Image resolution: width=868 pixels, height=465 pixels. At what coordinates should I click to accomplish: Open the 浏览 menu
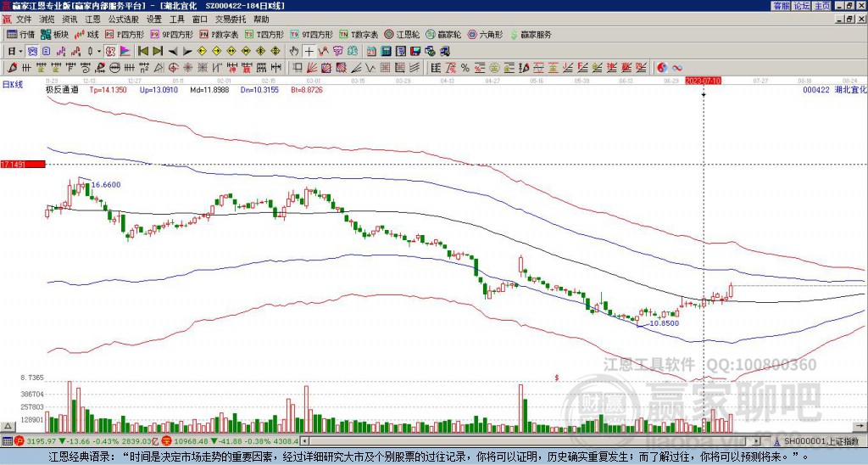(47, 20)
